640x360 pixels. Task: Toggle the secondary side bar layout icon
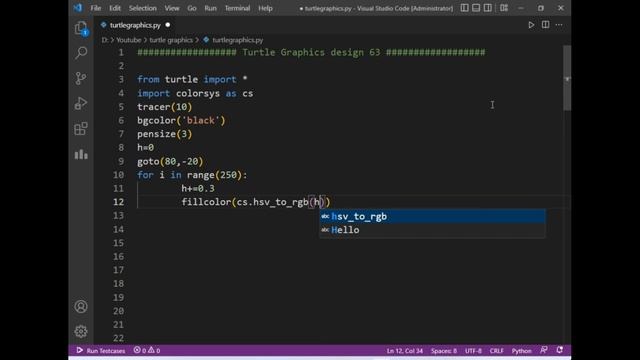tap(487, 8)
